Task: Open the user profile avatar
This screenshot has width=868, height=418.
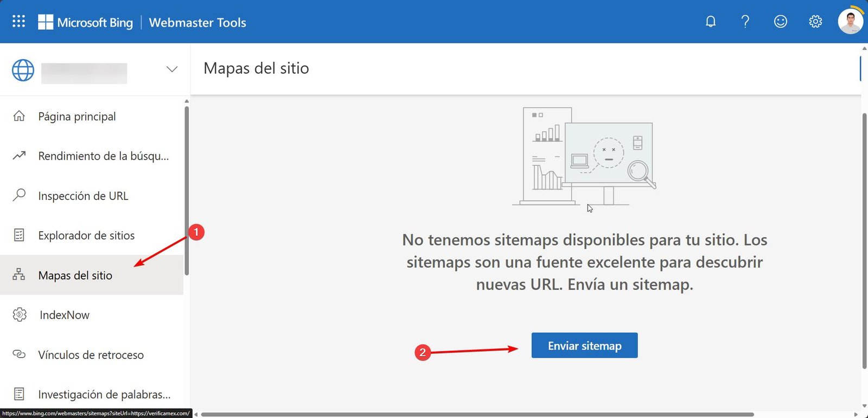Action: pos(850,22)
